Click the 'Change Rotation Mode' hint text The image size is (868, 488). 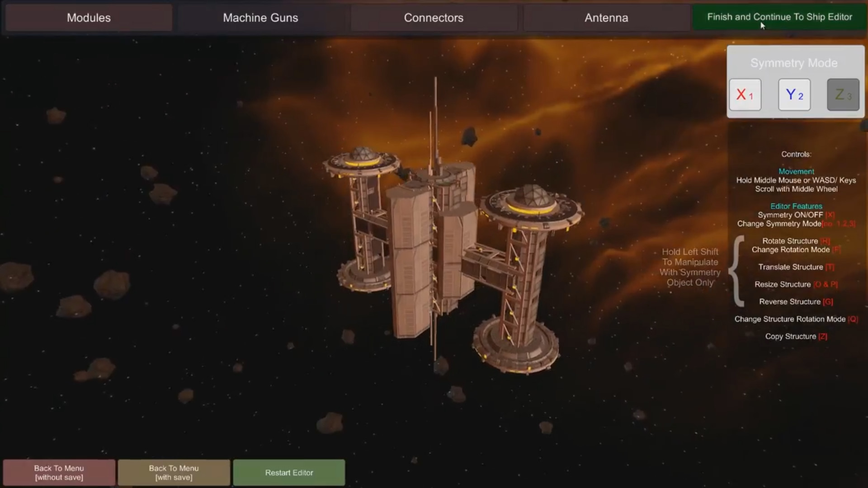coord(796,250)
